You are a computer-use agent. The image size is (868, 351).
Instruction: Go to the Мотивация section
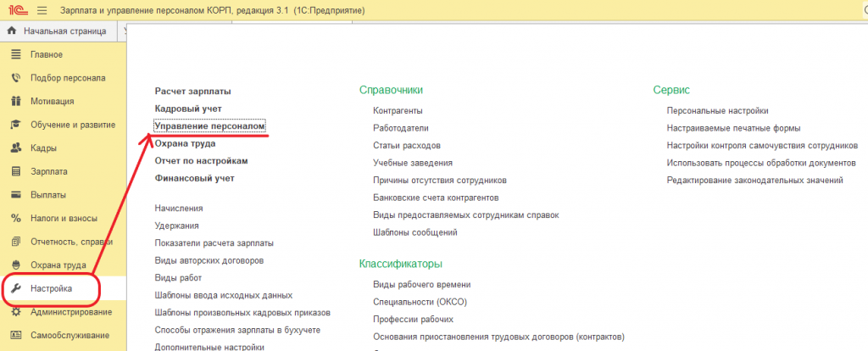pyautogui.click(x=52, y=101)
